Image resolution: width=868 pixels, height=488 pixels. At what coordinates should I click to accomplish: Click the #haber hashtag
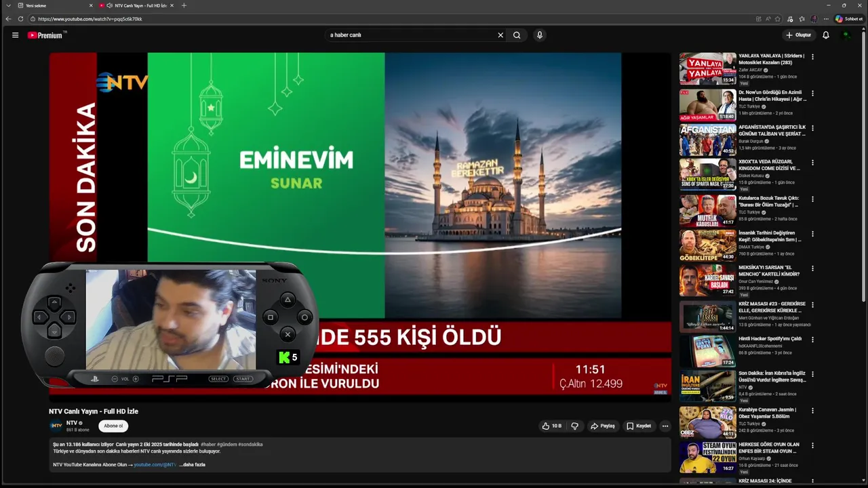(208, 445)
